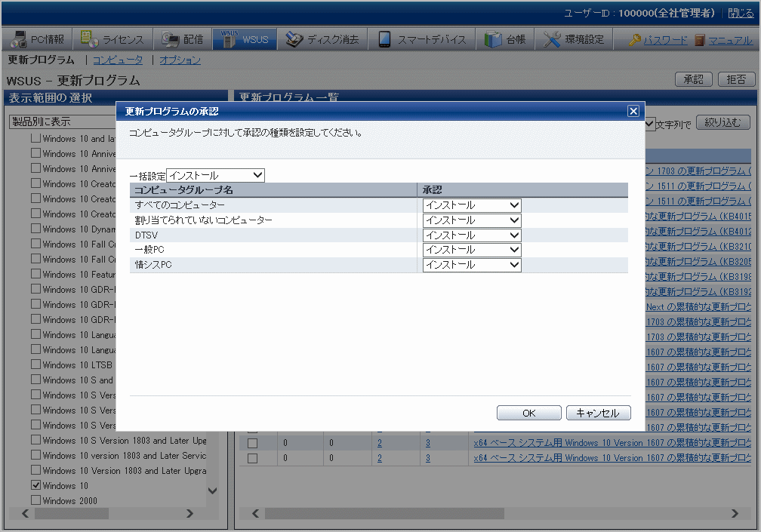Open the PC情報 tab icon
Viewport: 761px width, 532px height.
tap(18, 39)
